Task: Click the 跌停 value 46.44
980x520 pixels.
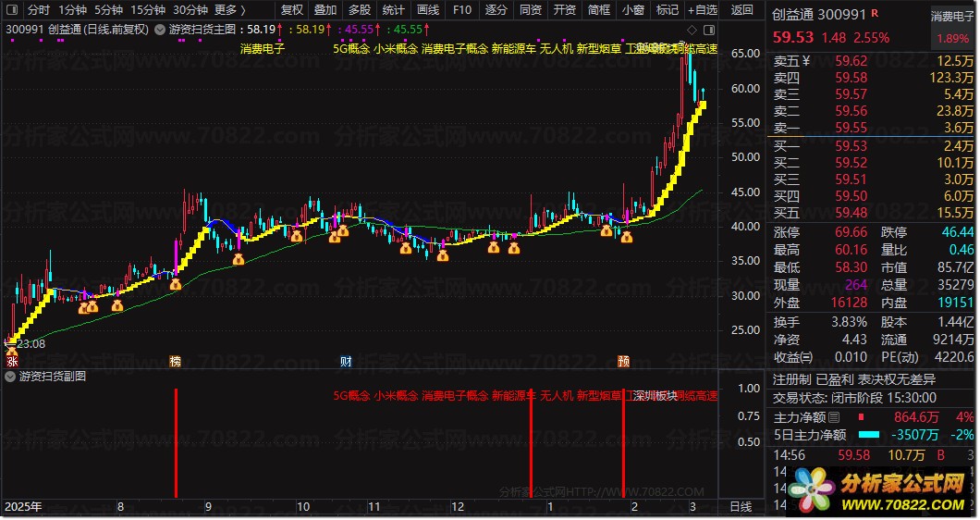Action: tap(958, 232)
